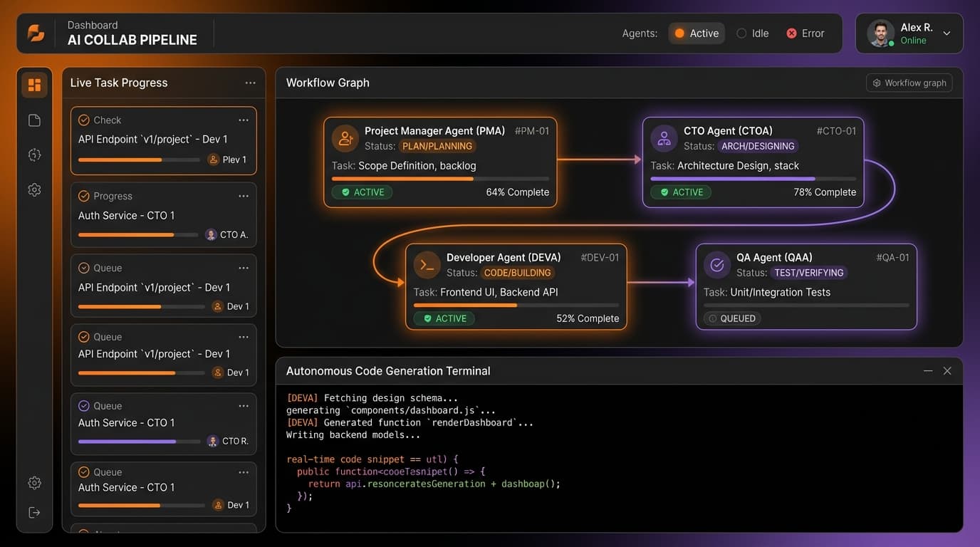Select the ARCH/DESIGNING status tag

tap(758, 146)
